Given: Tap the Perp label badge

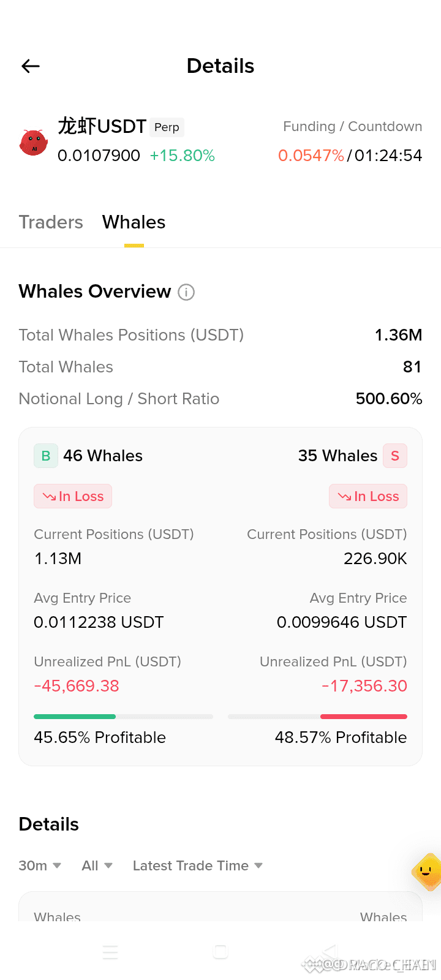Looking at the screenshot, I should (167, 127).
